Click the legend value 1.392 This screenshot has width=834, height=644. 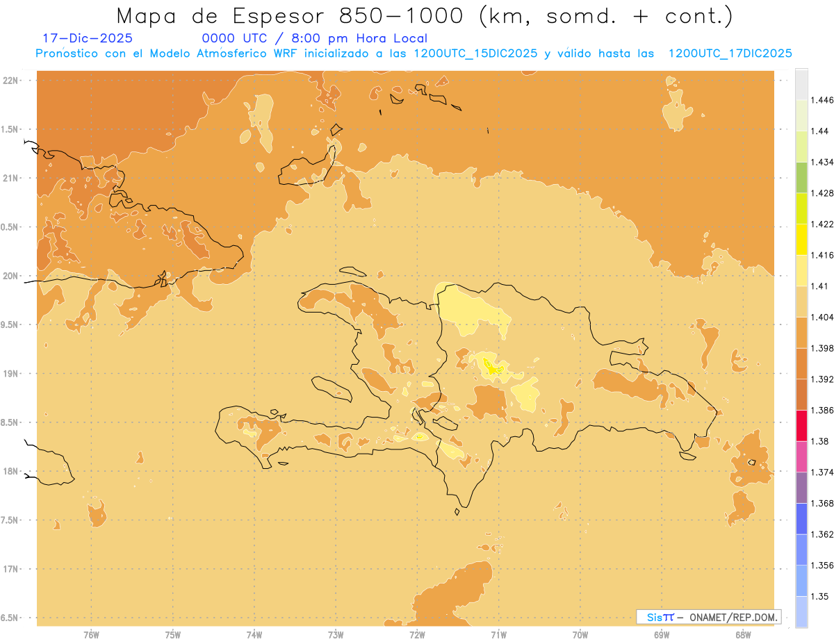[823, 379]
